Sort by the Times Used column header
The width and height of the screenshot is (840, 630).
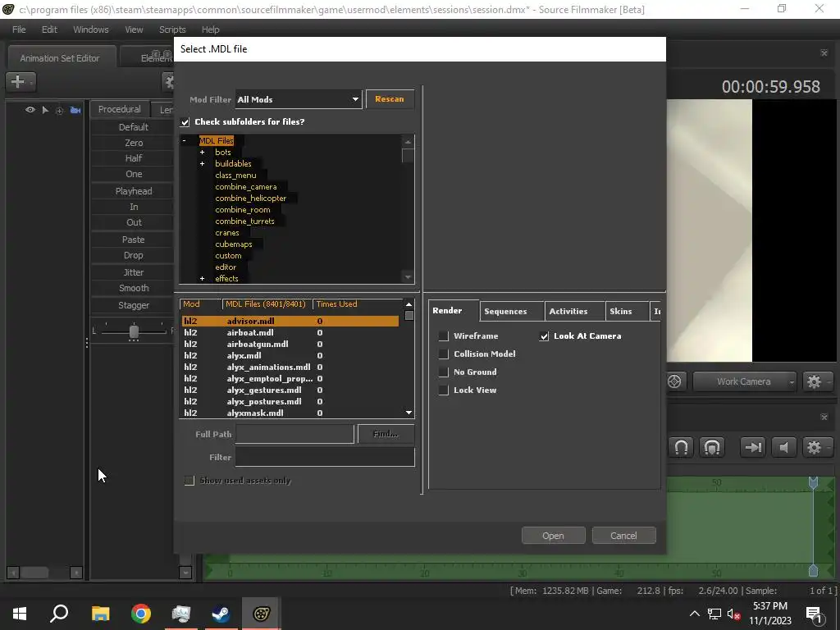(336, 304)
